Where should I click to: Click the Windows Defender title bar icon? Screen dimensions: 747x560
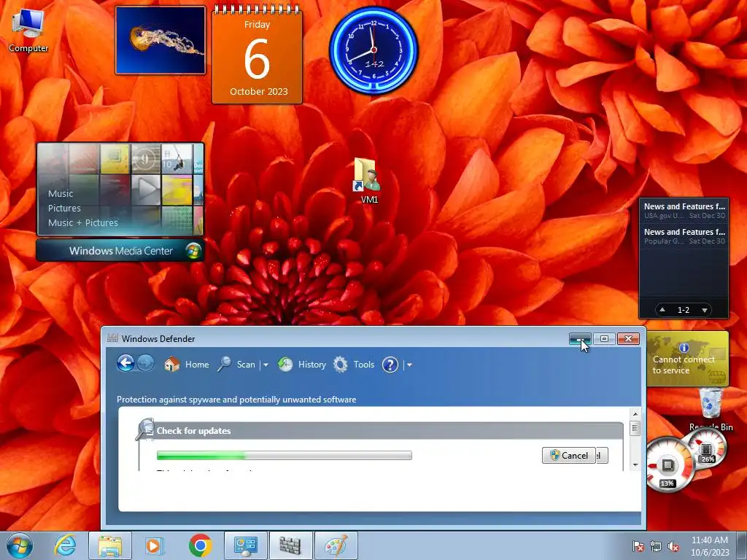click(x=112, y=338)
